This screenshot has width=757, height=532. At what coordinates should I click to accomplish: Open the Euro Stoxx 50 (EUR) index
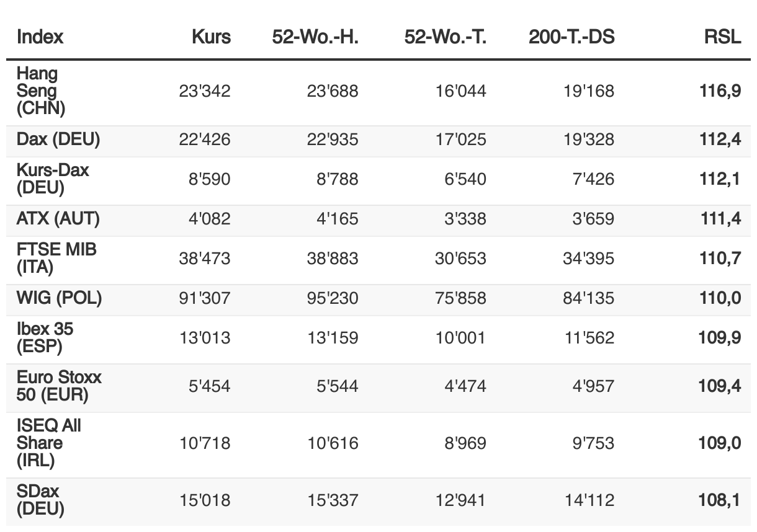click(59, 386)
